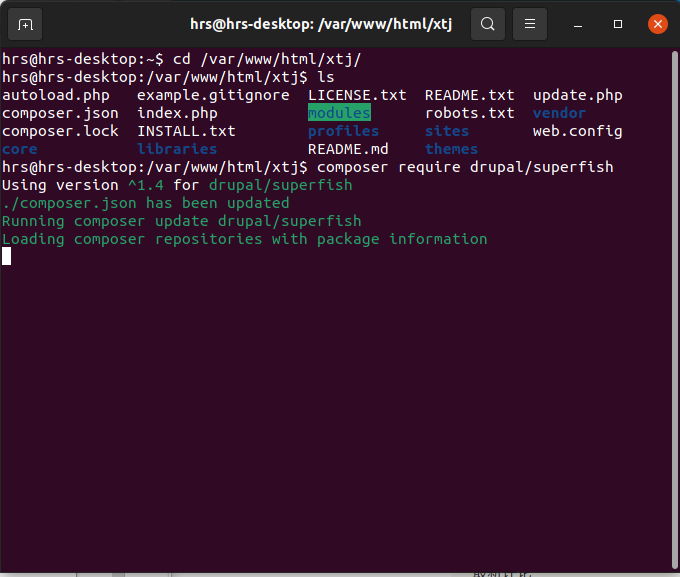Click the profiles directory entry
The height and width of the screenshot is (577, 680).
pyautogui.click(x=343, y=131)
